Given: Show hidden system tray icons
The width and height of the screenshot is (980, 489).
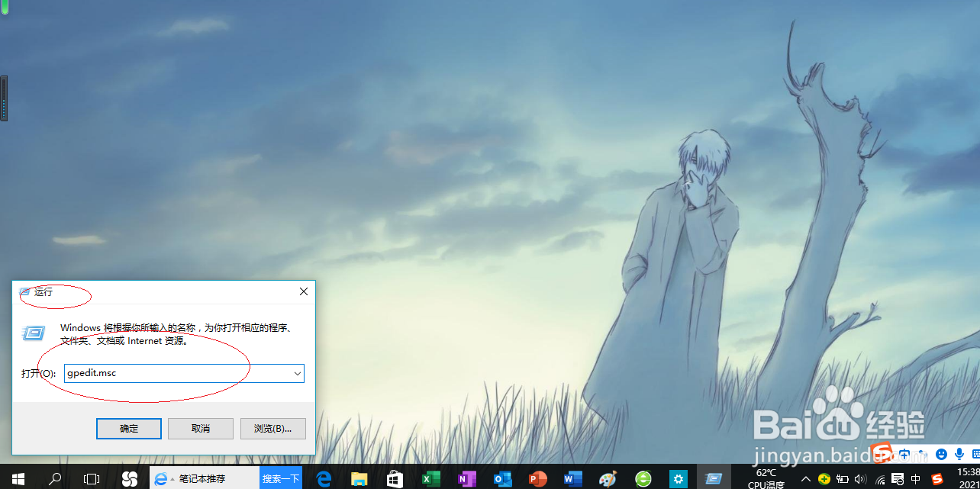Looking at the screenshot, I should (x=806, y=479).
